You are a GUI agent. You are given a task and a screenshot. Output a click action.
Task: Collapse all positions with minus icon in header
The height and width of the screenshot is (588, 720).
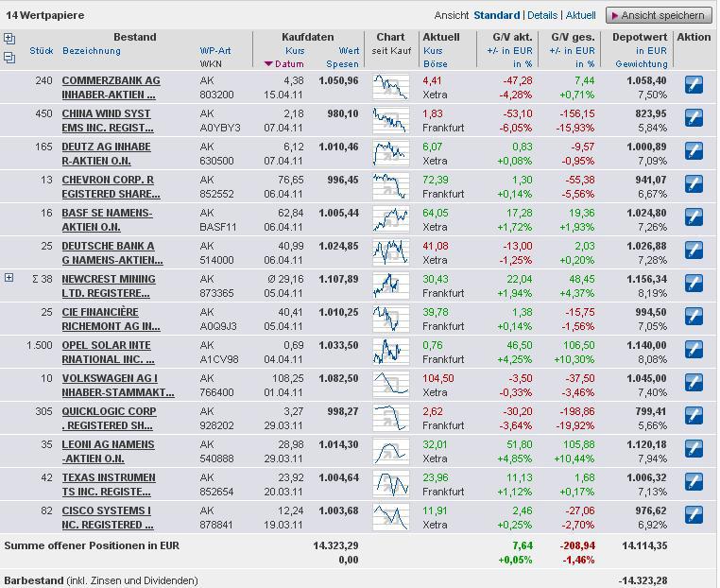click(9, 58)
